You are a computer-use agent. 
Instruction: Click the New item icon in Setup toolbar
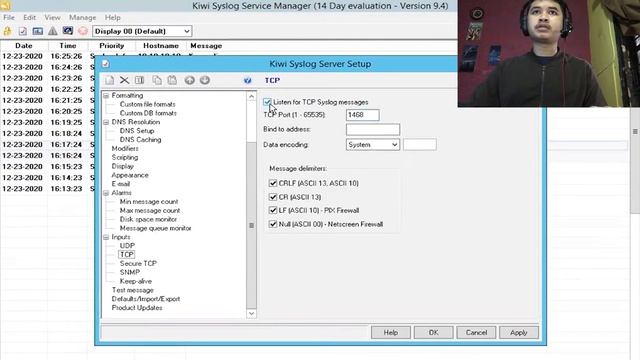coord(109,80)
